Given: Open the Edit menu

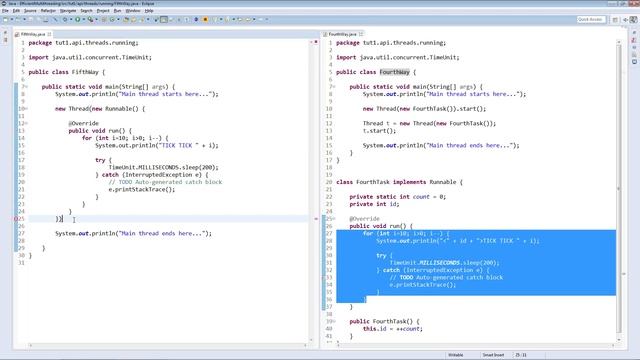Looking at the screenshot, I should tap(16, 11).
